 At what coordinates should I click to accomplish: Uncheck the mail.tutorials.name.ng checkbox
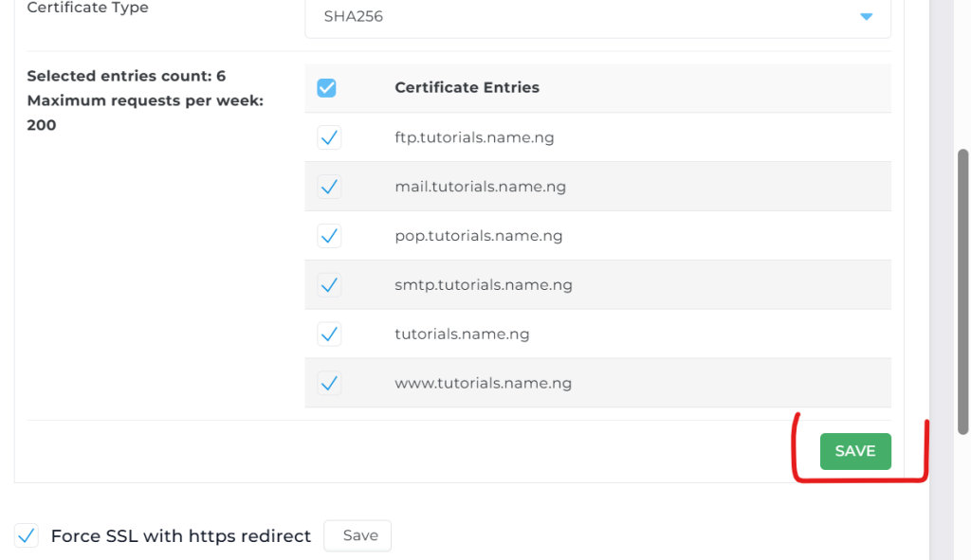tap(329, 187)
